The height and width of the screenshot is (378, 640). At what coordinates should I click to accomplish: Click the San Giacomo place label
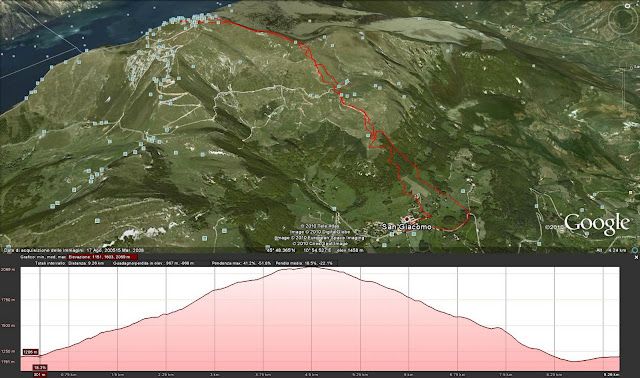tap(407, 227)
